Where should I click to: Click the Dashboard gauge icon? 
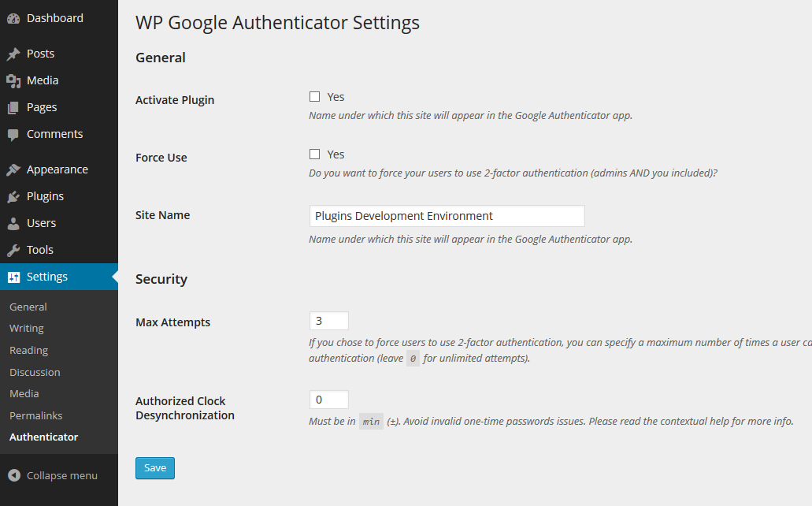click(13, 19)
